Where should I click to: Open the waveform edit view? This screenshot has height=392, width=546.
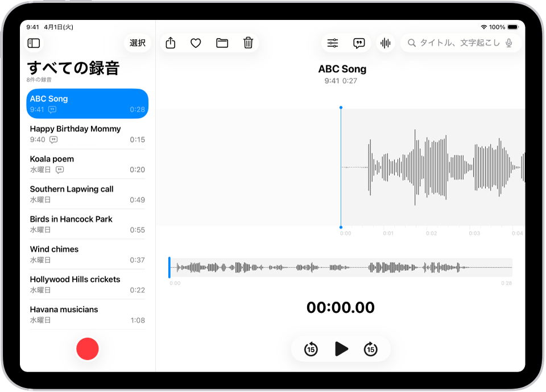pos(385,43)
